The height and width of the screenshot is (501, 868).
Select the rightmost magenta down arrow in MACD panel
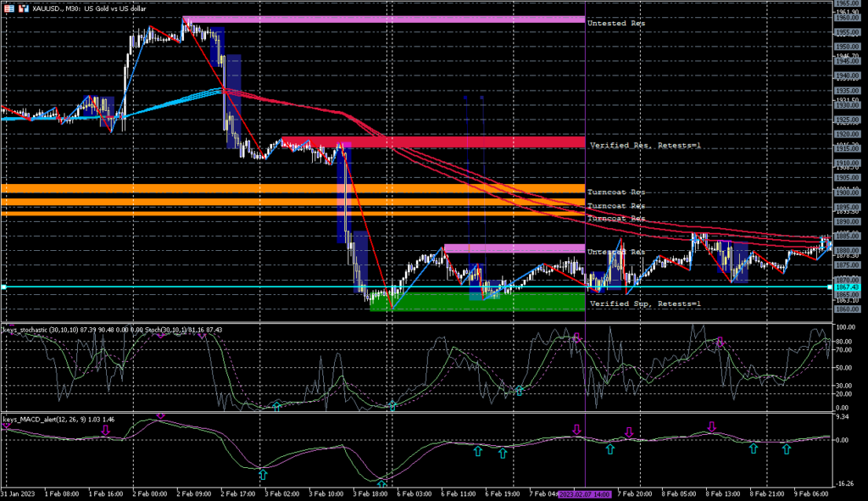click(712, 427)
